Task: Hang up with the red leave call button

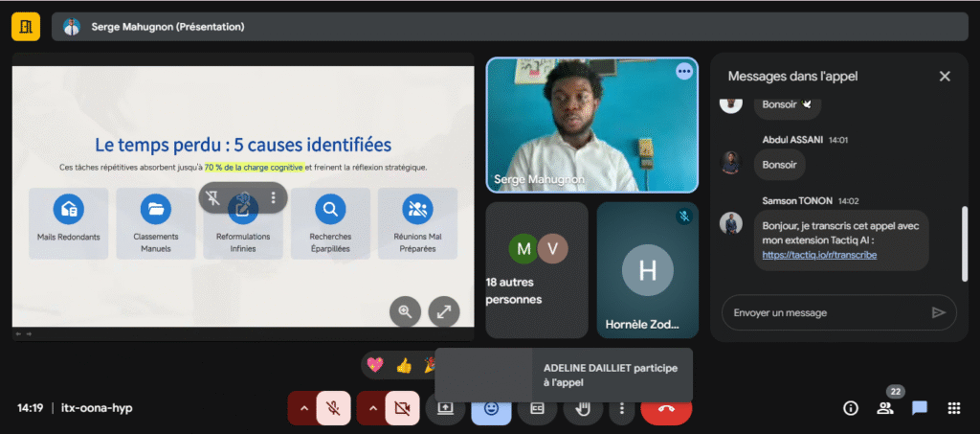Action: [x=666, y=408]
